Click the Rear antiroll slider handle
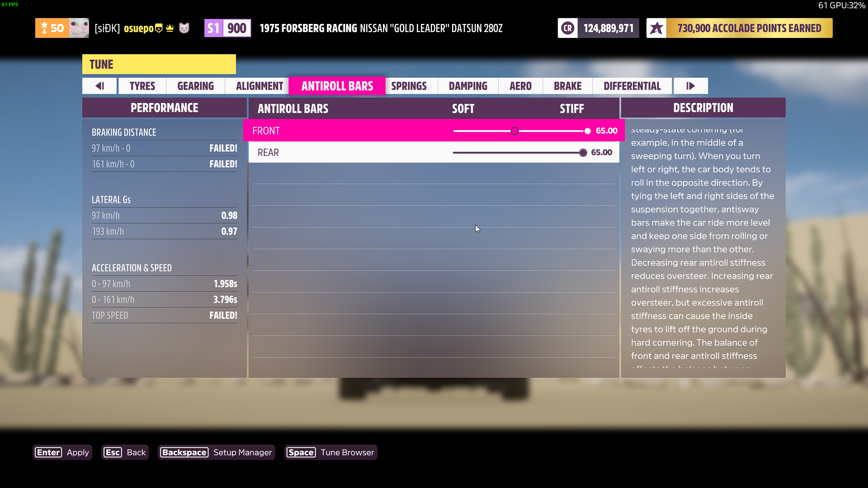 click(x=583, y=153)
